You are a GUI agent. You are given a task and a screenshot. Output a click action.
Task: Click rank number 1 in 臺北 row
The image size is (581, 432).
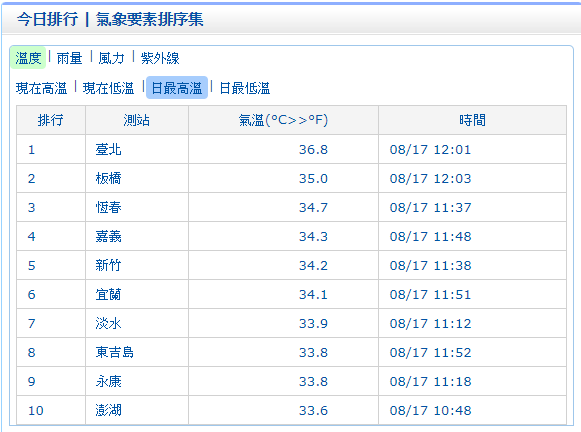tap(31, 150)
